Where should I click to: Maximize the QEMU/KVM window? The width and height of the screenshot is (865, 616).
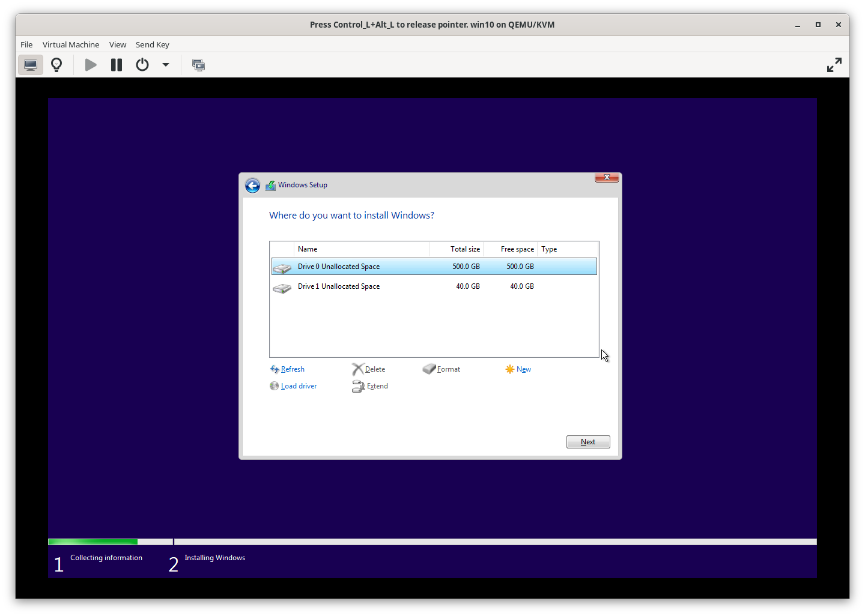click(x=818, y=25)
